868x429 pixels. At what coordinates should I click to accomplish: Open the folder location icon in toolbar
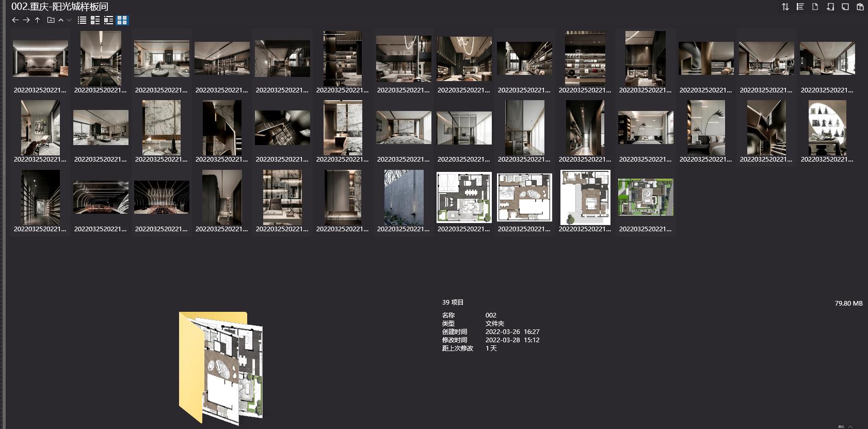(x=51, y=20)
